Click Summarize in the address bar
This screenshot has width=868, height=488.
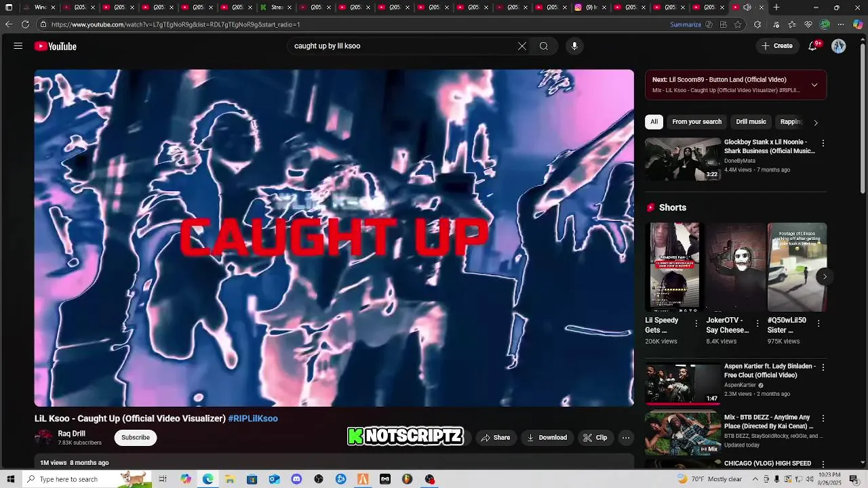[x=686, y=24]
